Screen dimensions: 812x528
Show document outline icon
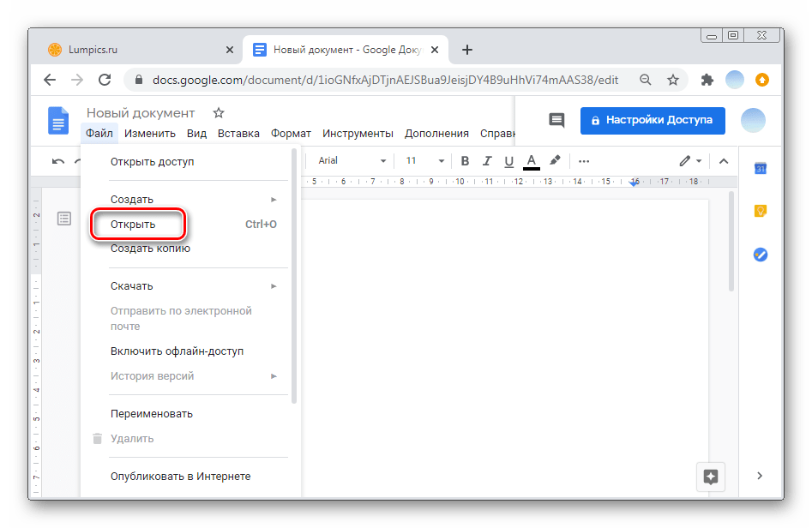(64, 219)
